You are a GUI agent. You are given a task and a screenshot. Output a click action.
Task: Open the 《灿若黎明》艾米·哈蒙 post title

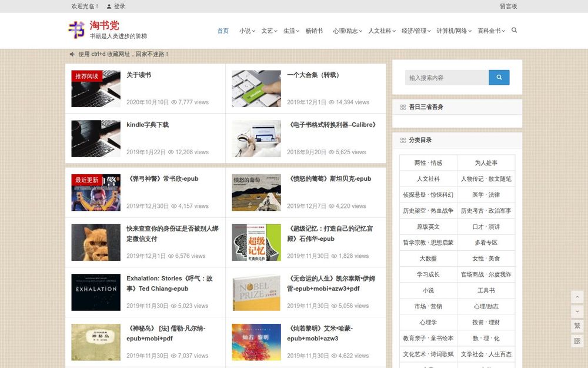(x=320, y=333)
